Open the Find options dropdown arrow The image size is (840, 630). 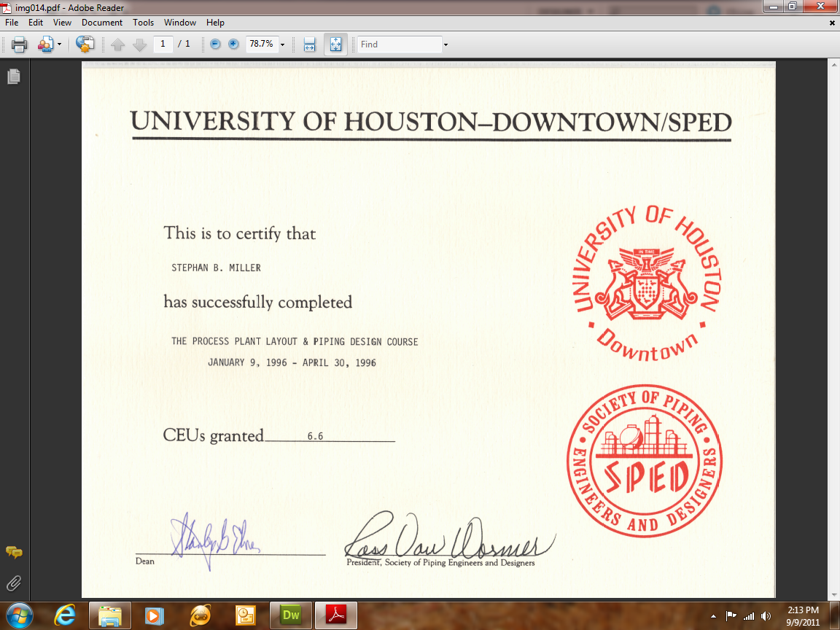click(446, 44)
